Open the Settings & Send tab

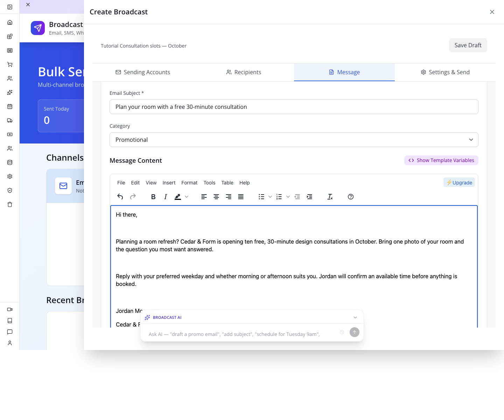445,72
